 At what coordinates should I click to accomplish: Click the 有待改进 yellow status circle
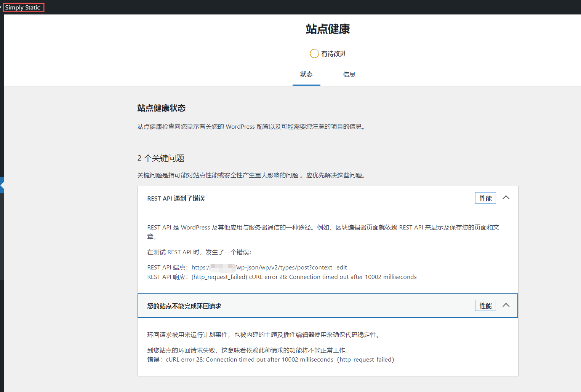314,53
